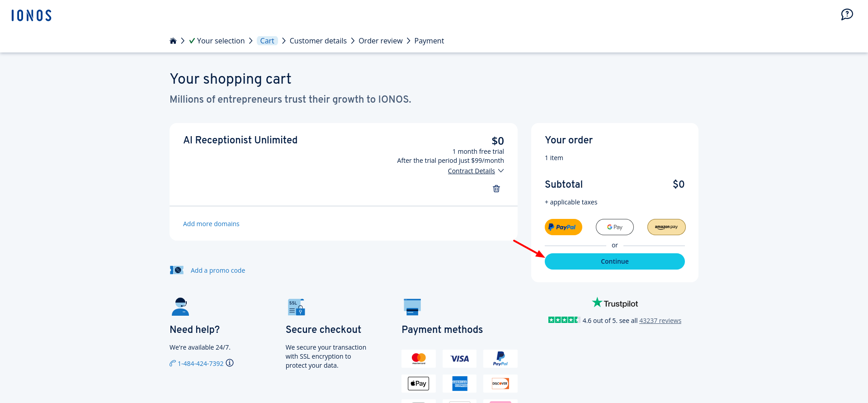Click Add more domains link

coord(211,224)
